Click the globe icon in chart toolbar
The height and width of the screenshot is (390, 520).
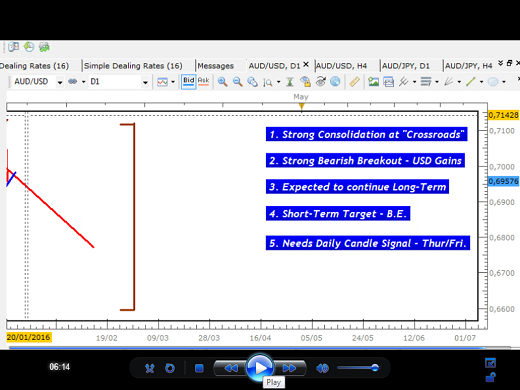(335, 82)
